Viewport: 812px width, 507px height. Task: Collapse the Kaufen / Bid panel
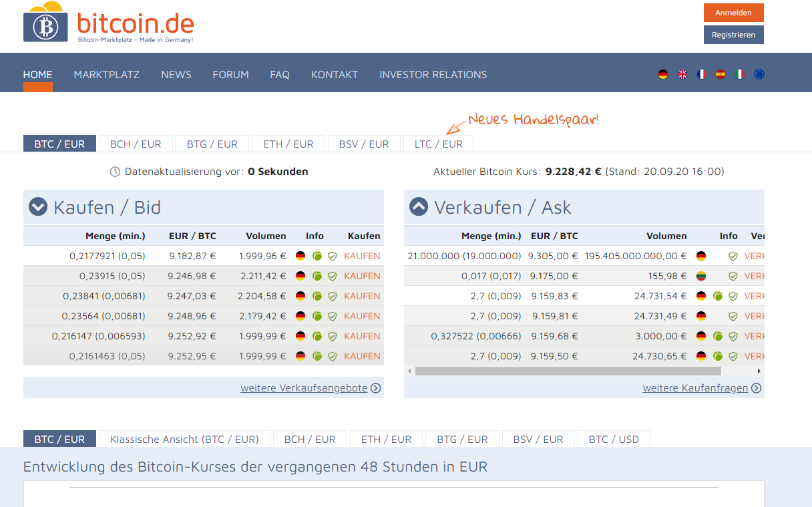[37, 207]
